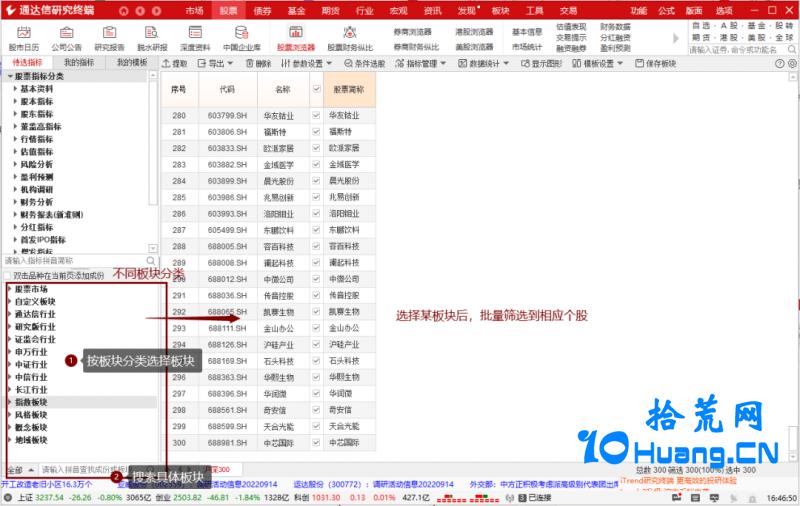Toggle the header checkbox to select all rows

pos(316,89)
